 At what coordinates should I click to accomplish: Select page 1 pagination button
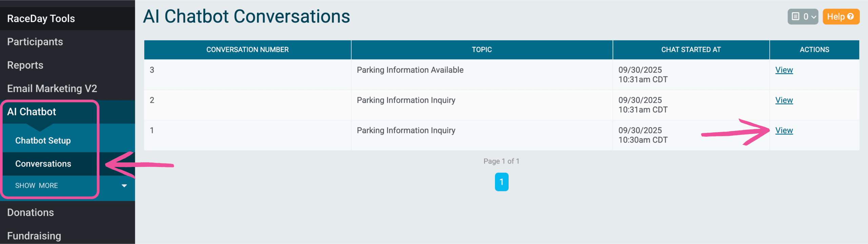point(501,182)
